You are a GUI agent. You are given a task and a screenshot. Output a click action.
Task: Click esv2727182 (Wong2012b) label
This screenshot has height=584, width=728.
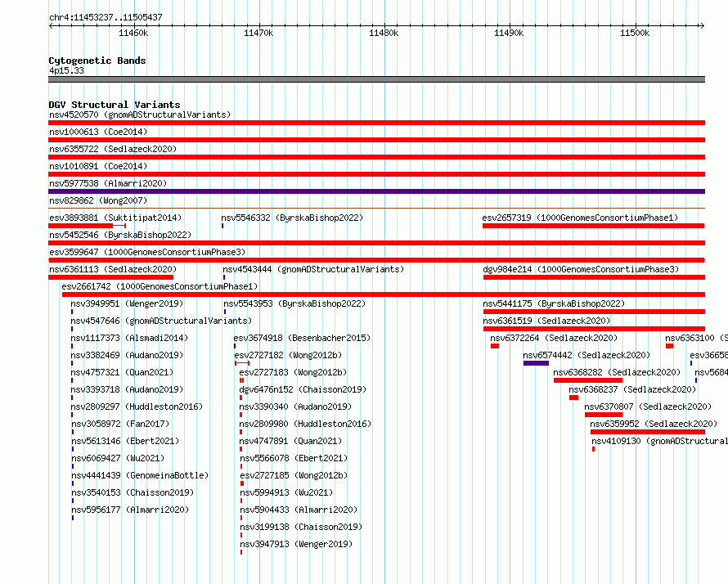point(288,355)
